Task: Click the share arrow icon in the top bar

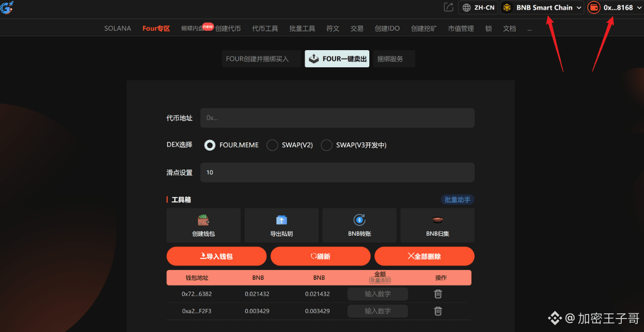Action: pos(448,7)
